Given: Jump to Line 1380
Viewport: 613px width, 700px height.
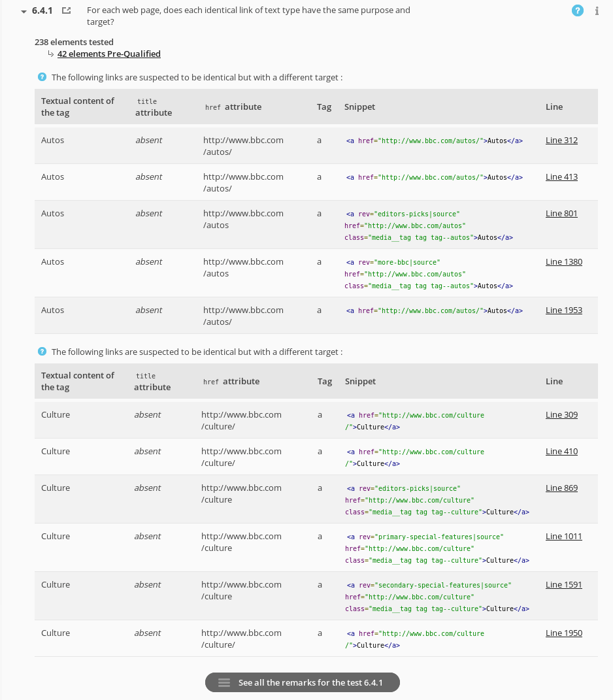Looking at the screenshot, I should pyautogui.click(x=563, y=262).
